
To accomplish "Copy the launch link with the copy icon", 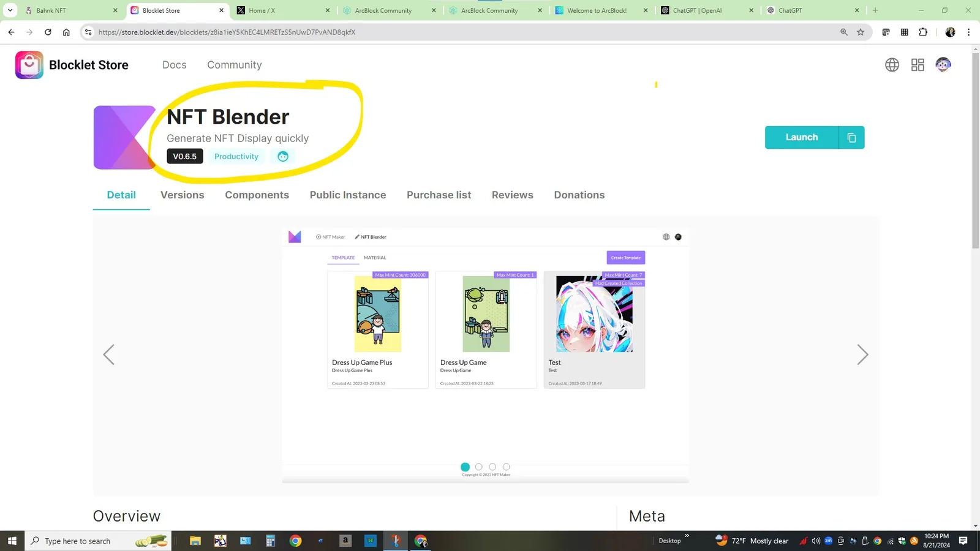I will (x=851, y=138).
